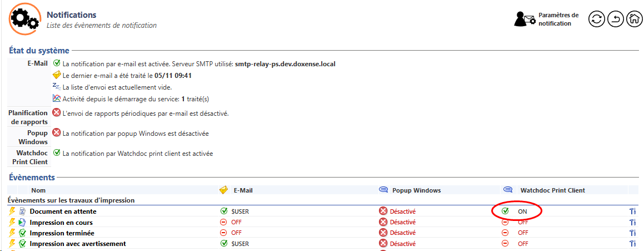Screen dimensions: 644x251
Task: Click the circular refresh icon
Action: [x=596, y=19]
